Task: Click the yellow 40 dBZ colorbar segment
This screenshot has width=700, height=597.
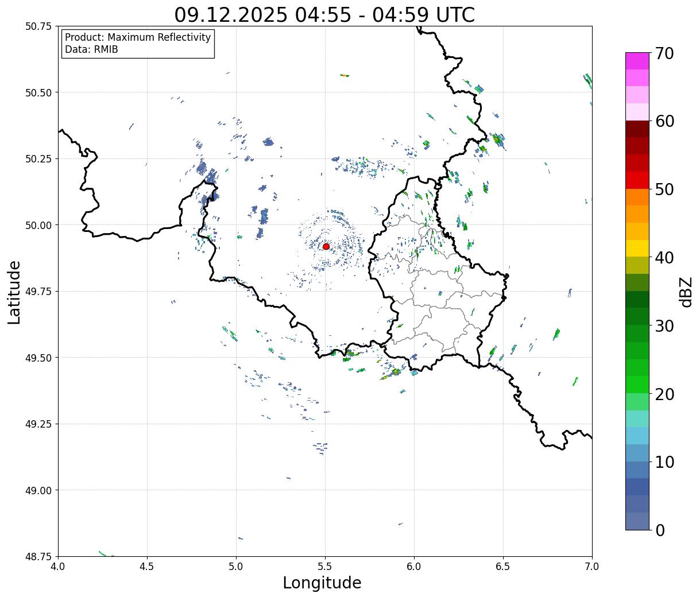Action: pyautogui.click(x=637, y=249)
